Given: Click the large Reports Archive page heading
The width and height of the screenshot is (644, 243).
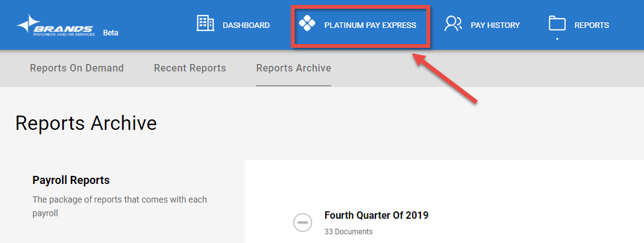Looking at the screenshot, I should tap(86, 123).
